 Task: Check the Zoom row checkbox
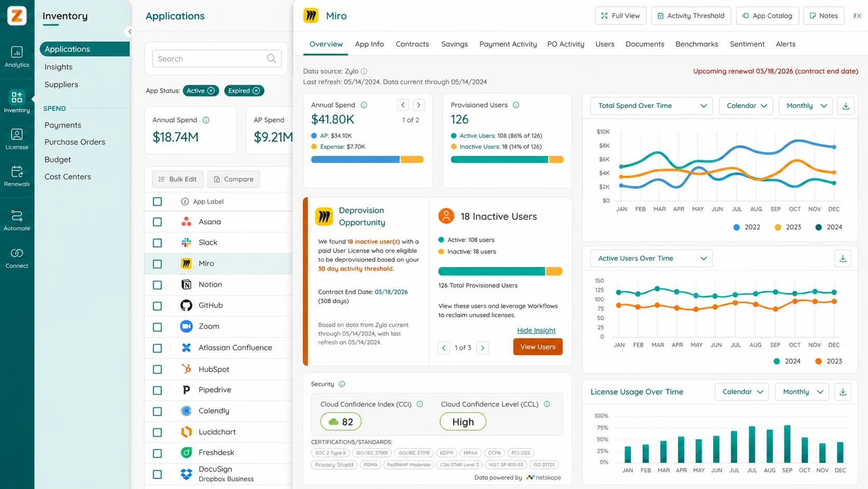coord(157,327)
